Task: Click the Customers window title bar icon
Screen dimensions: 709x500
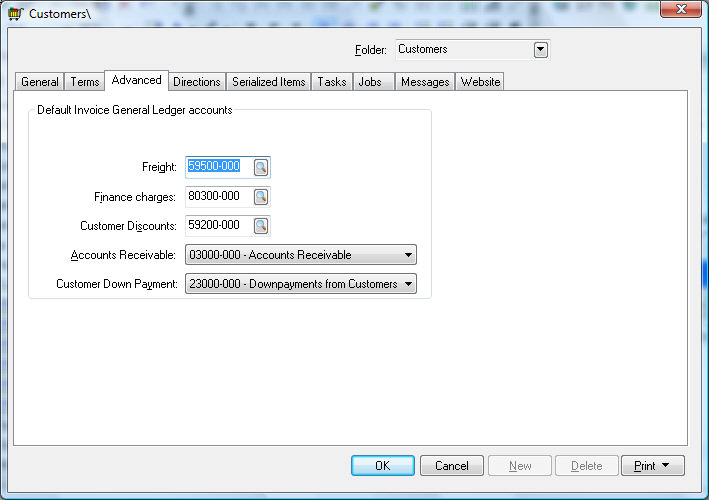Action: [15, 14]
